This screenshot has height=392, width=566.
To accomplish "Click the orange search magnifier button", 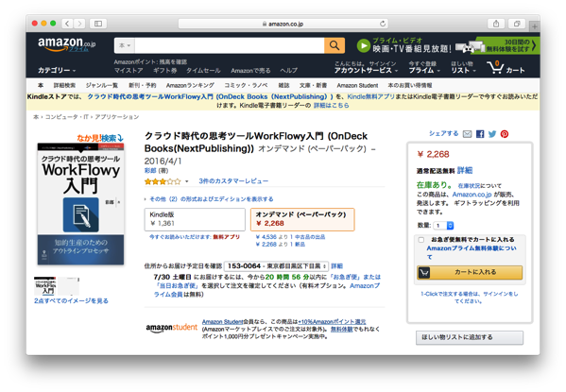I will pyautogui.click(x=334, y=45).
